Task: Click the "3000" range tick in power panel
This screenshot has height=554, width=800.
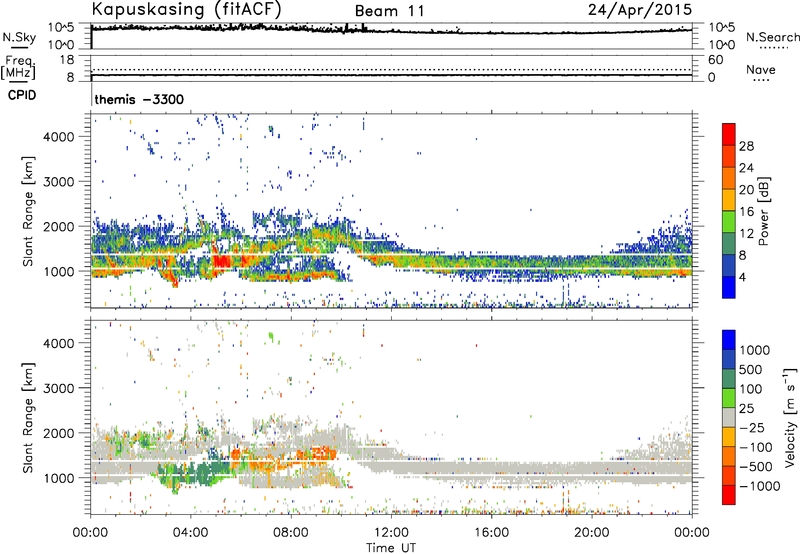Action: coord(58,182)
